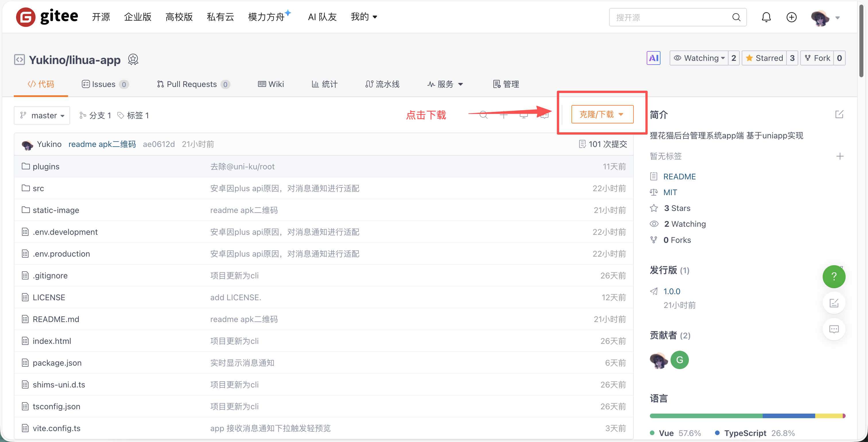Click the notification bell icon

point(766,17)
